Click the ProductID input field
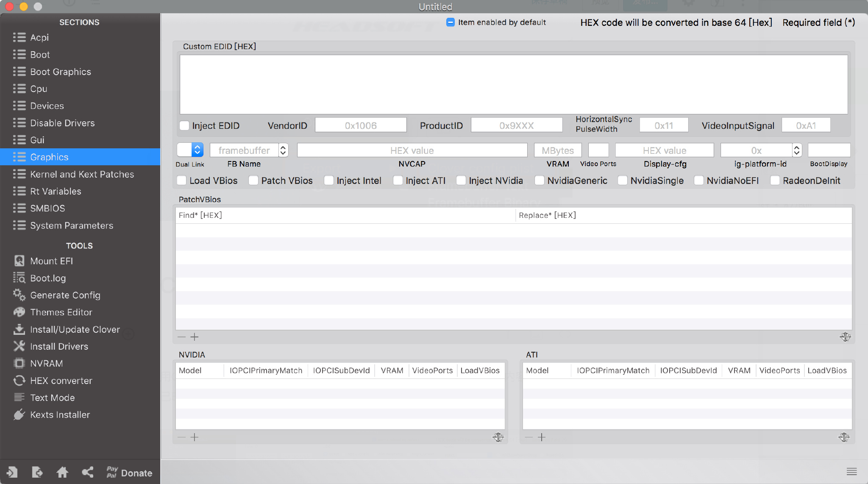 517,125
